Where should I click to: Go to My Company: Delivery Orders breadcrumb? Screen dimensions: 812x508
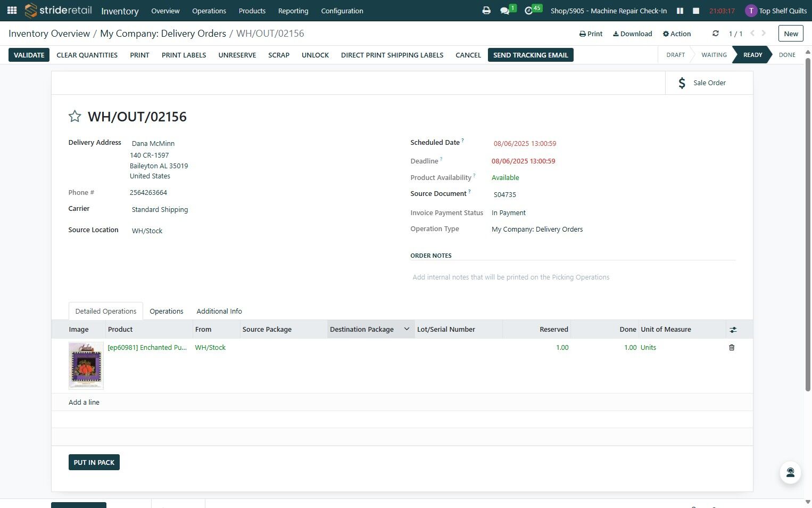(163, 34)
